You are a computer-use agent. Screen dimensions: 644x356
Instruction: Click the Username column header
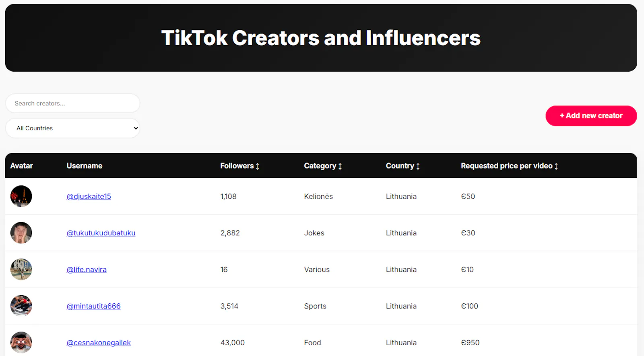[85, 166]
